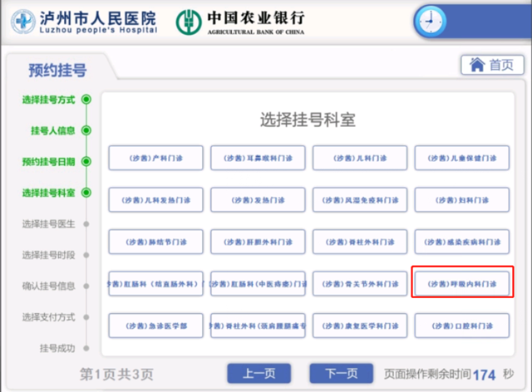Pick (沙茜)儿童保健门诊 department
532x392 pixels.
[462, 158]
